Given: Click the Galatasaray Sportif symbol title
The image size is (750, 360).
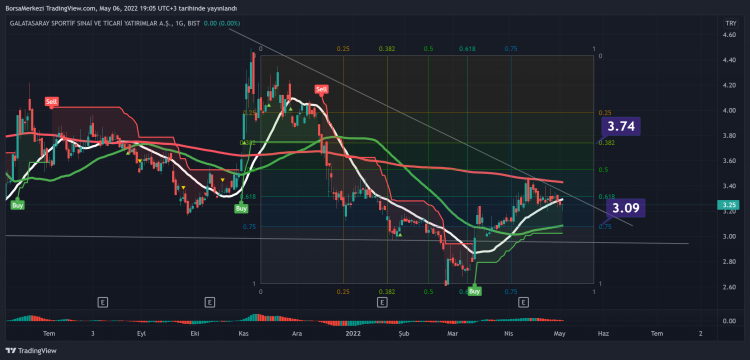Looking at the screenshot, I should point(105,23).
